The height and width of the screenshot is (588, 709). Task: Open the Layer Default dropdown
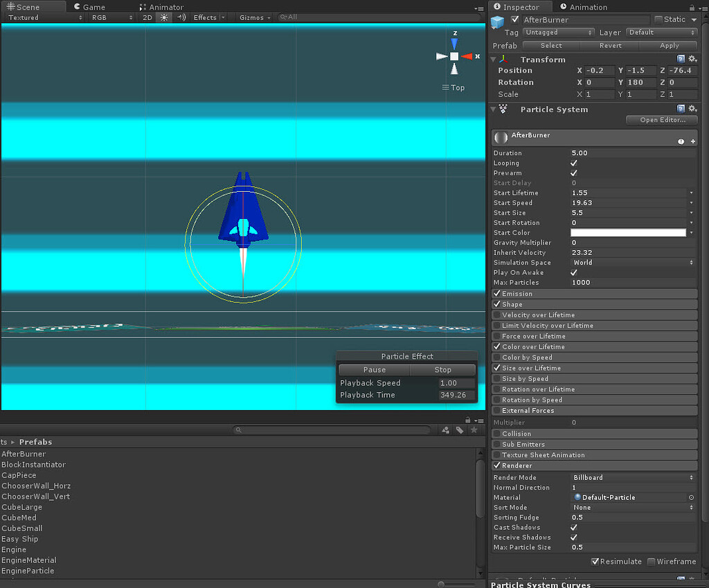tap(661, 32)
